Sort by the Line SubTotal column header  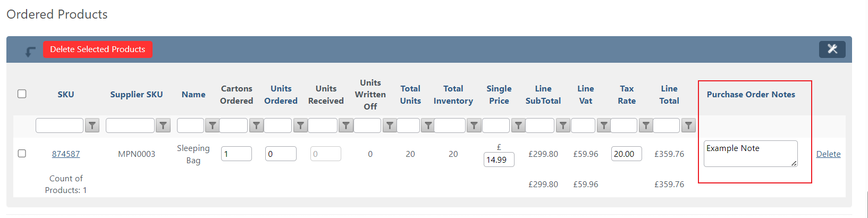tap(543, 95)
